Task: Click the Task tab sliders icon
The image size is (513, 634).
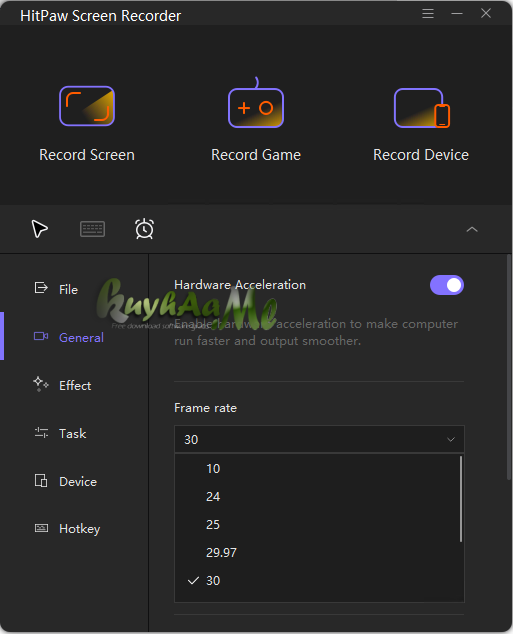Action: point(41,433)
